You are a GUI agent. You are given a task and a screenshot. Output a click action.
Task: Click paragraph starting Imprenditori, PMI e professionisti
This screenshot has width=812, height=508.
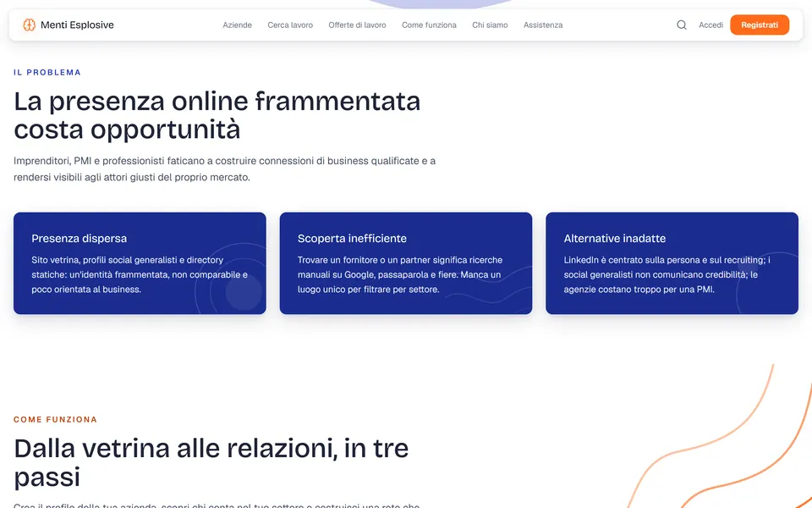(x=225, y=169)
